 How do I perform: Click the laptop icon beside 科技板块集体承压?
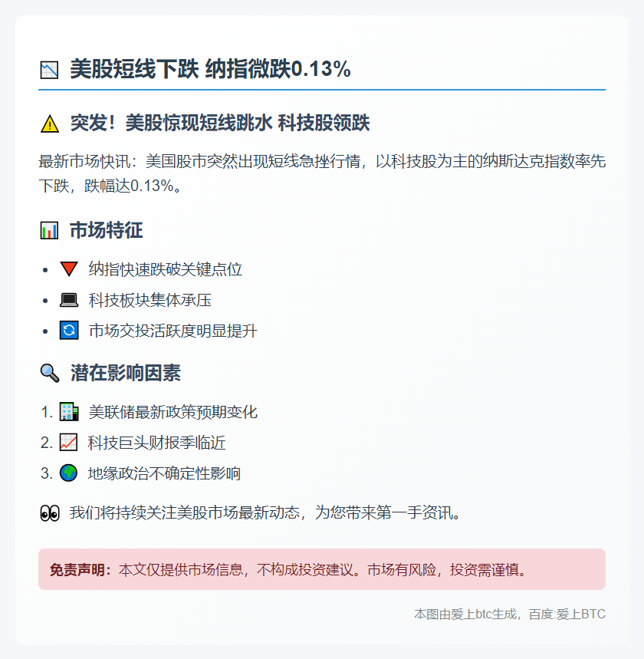point(68,300)
